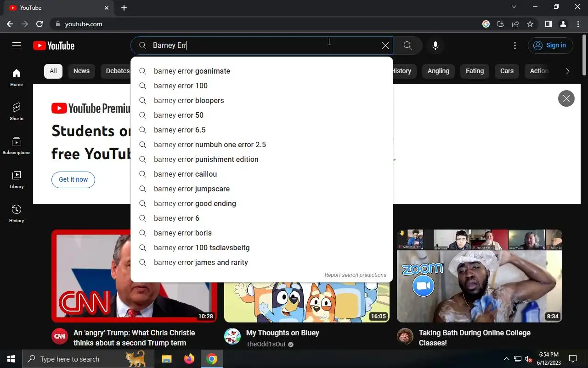
Task: Open a new browser tab
Action: click(x=124, y=8)
